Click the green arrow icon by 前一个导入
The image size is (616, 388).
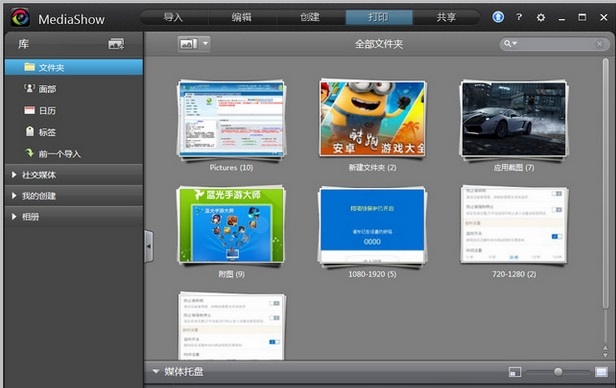tap(29, 152)
